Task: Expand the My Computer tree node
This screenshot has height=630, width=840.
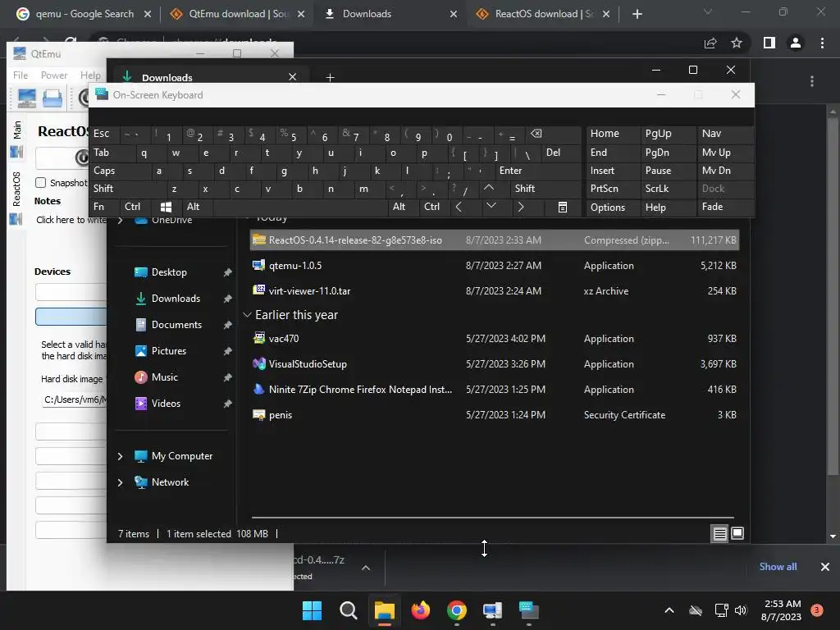Action: point(120,456)
